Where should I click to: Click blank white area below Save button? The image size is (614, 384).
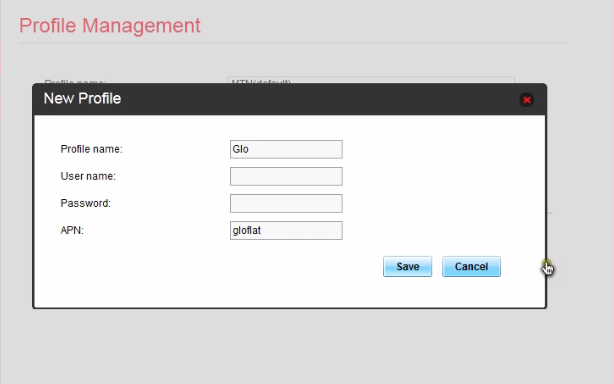[407, 292]
